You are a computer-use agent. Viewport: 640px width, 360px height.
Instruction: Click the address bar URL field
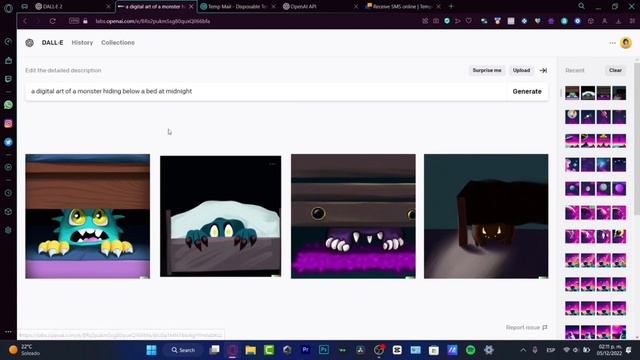click(253, 21)
